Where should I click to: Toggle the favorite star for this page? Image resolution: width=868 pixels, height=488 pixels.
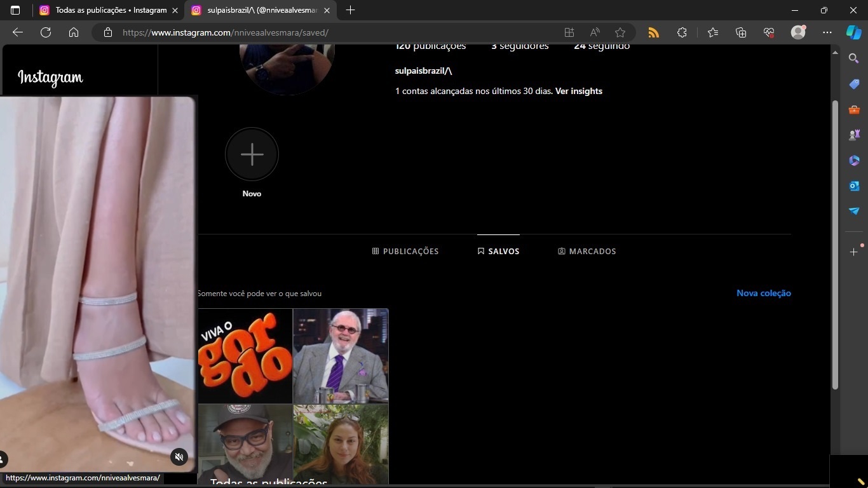pyautogui.click(x=620, y=32)
